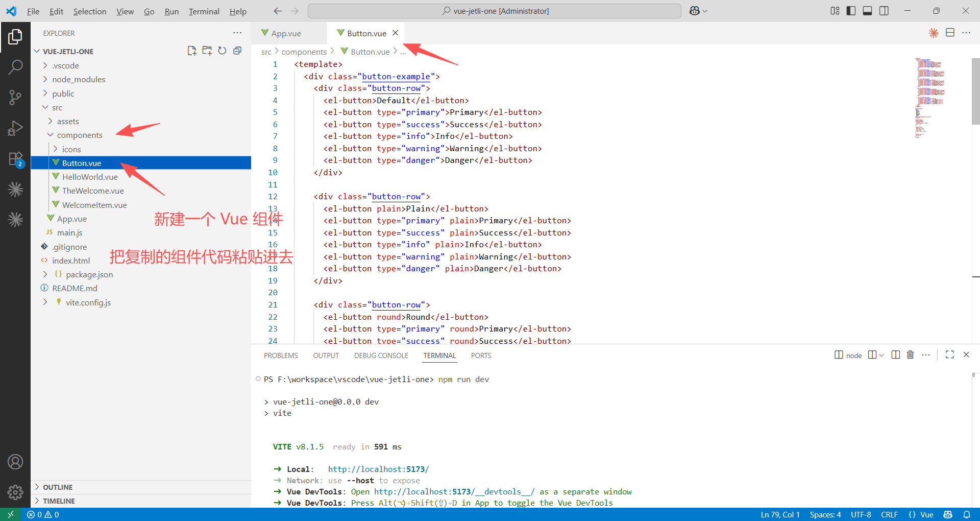Go forward with the navigation arrow
980x521 pixels.
pyautogui.click(x=295, y=11)
